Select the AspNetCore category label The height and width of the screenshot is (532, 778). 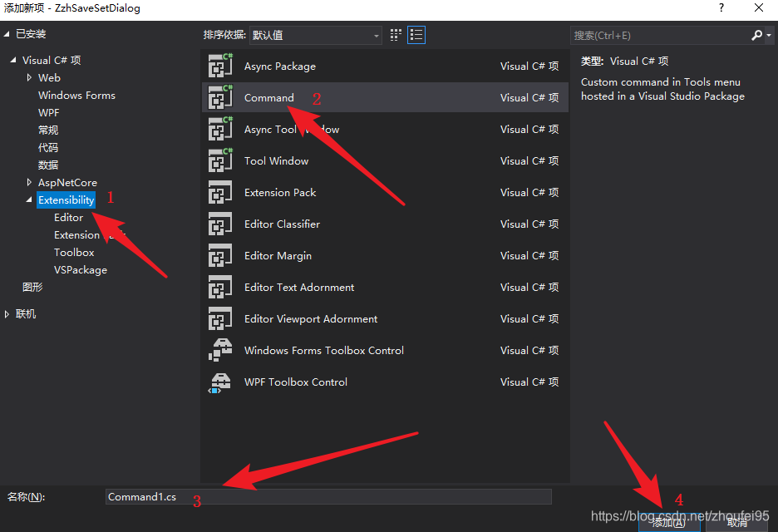[x=67, y=182]
